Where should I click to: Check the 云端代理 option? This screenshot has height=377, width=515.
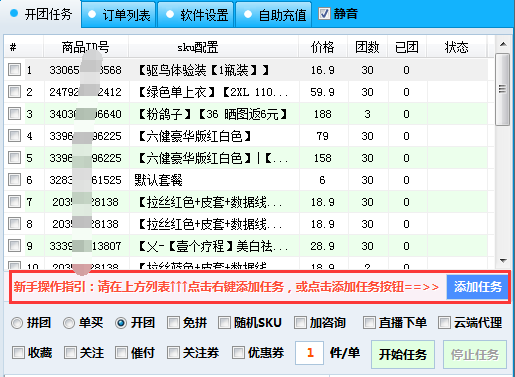[444, 323]
